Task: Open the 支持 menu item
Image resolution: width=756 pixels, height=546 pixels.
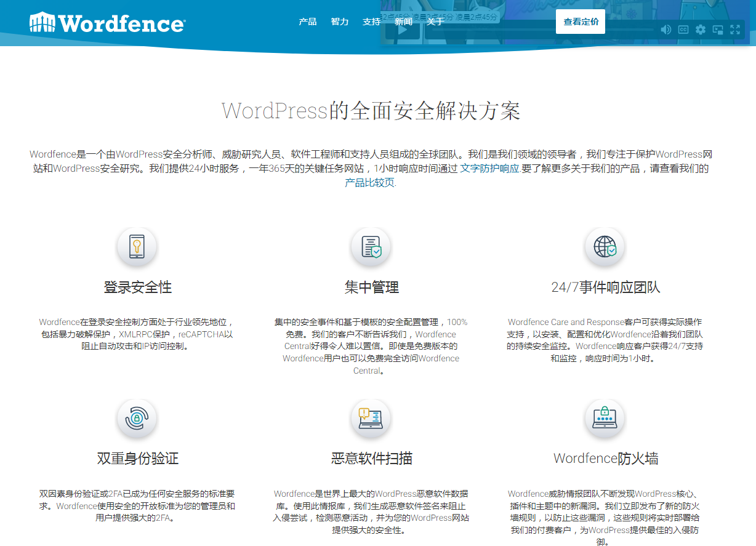Action: pyautogui.click(x=372, y=22)
